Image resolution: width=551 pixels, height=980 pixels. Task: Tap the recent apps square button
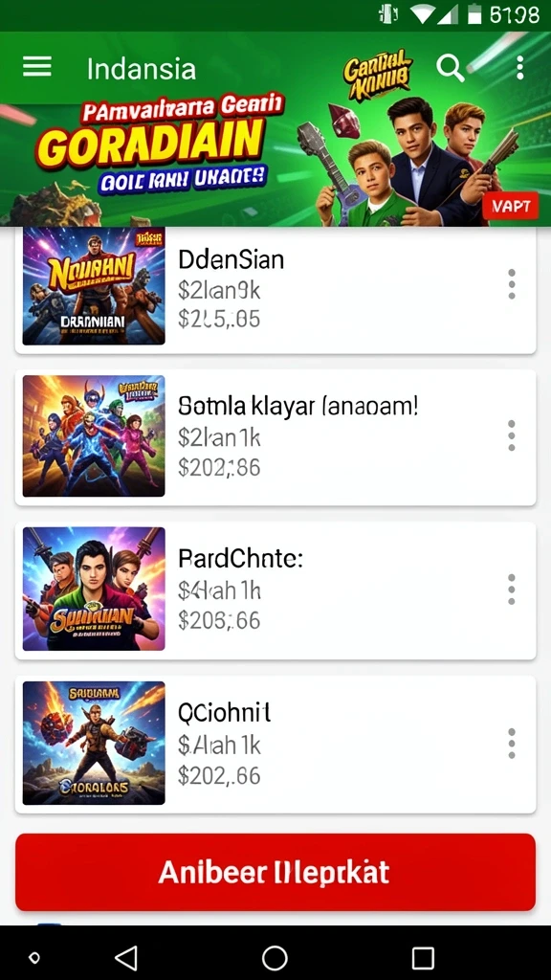point(423,957)
